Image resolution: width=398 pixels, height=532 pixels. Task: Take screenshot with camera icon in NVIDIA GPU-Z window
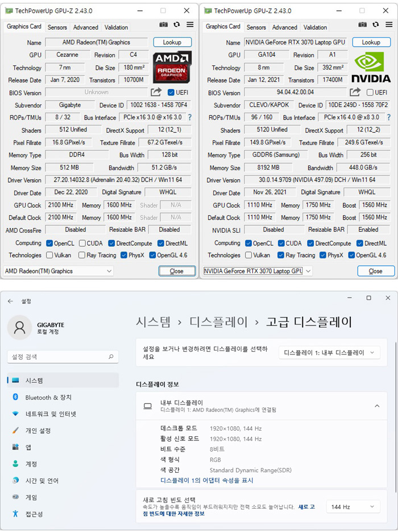[362, 24]
